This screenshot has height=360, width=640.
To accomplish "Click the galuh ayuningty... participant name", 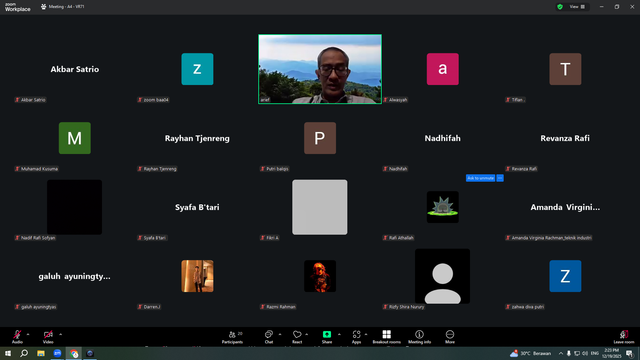I will (x=74, y=276).
